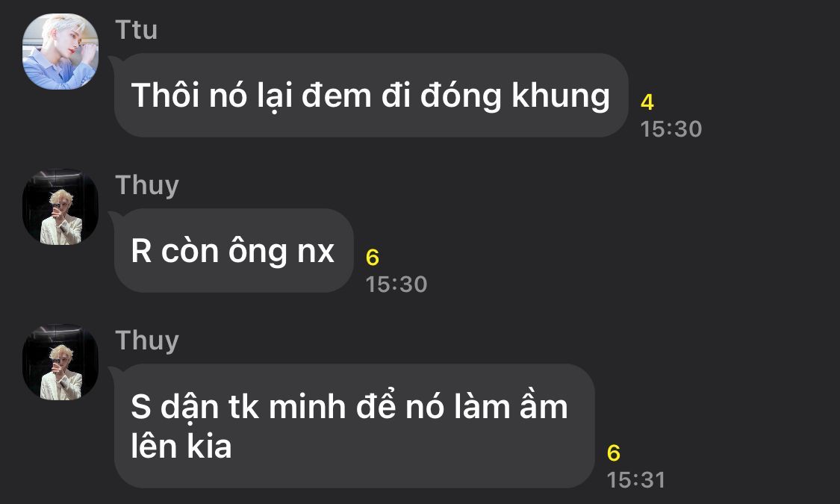
Task: Tap Thuy's avatar beside the 15:31 message
Action: pyautogui.click(x=60, y=362)
